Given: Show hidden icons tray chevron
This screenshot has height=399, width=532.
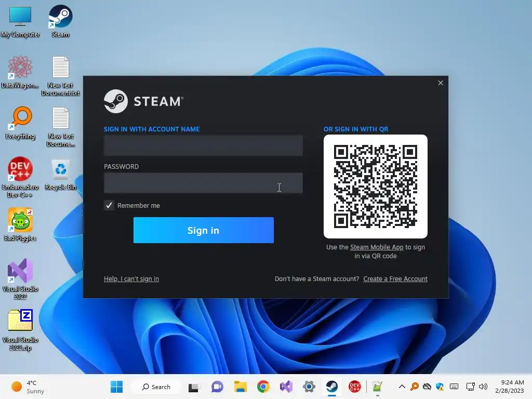Looking at the screenshot, I should coord(402,387).
